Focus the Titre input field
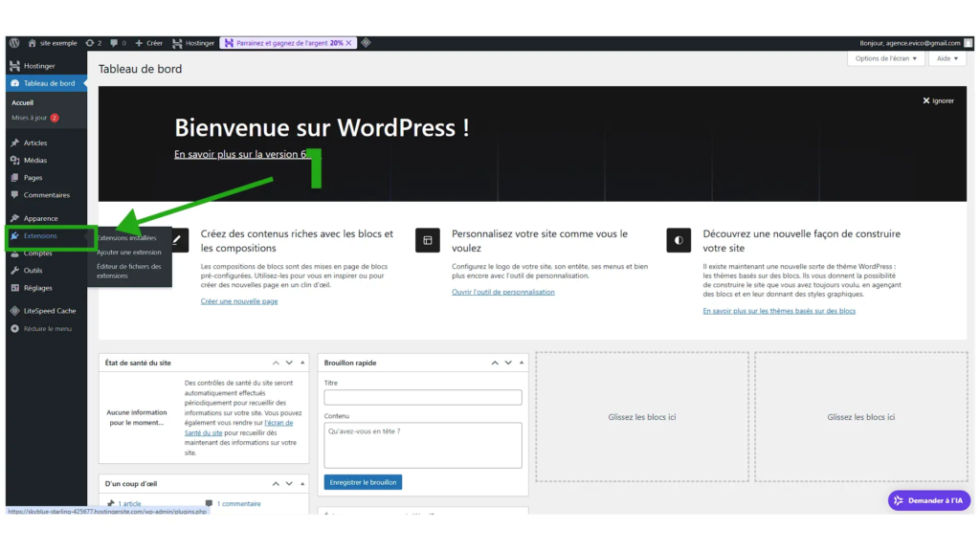Image resolution: width=980 pixels, height=551 pixels. pyautogui.click(x=422, y=397)
